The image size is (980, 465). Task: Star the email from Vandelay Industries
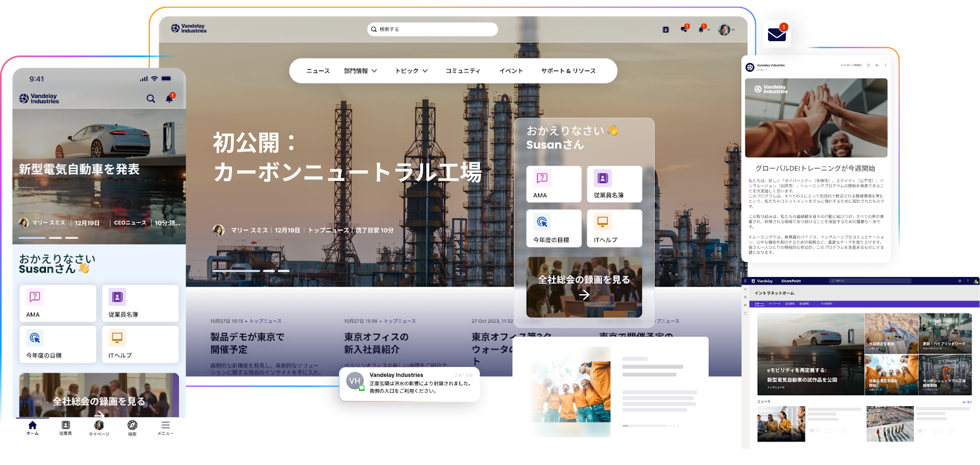pyautogui.click(x=868, y=65)
